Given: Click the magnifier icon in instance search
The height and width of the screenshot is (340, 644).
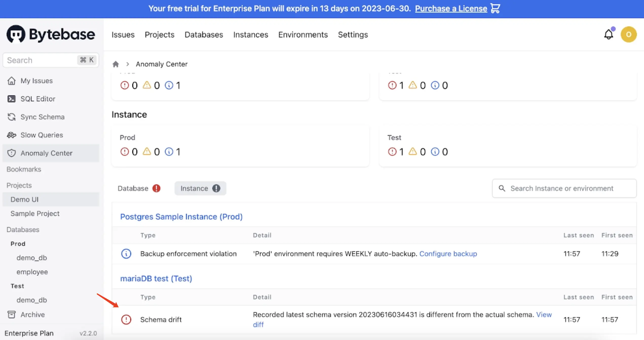Looking at the screenshot, I should click(502, 188).
